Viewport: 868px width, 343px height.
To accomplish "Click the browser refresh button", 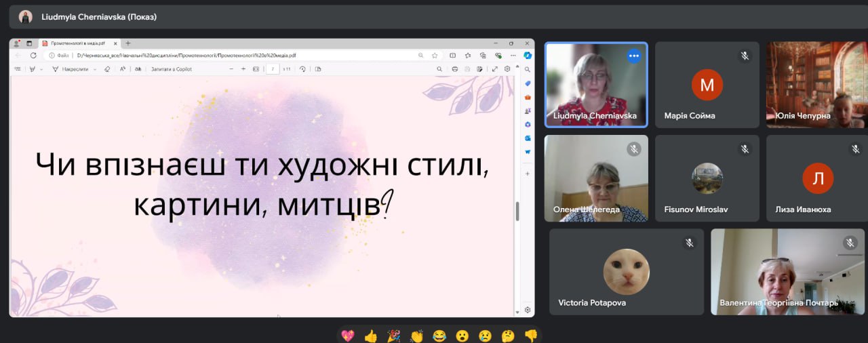I will (x=33, y=56).
